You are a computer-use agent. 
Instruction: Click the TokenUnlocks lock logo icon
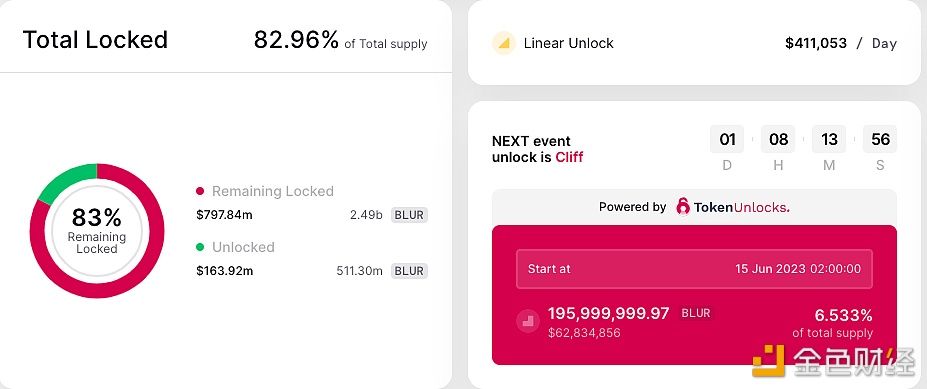(683, 207)
